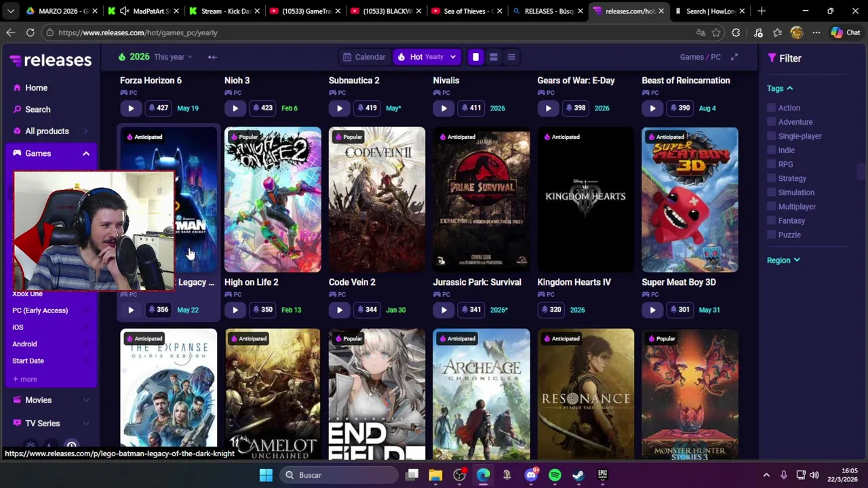This screenshot has height=488, width=868.
Task: Show more platforms in sidebar
Action: (25, 380)
